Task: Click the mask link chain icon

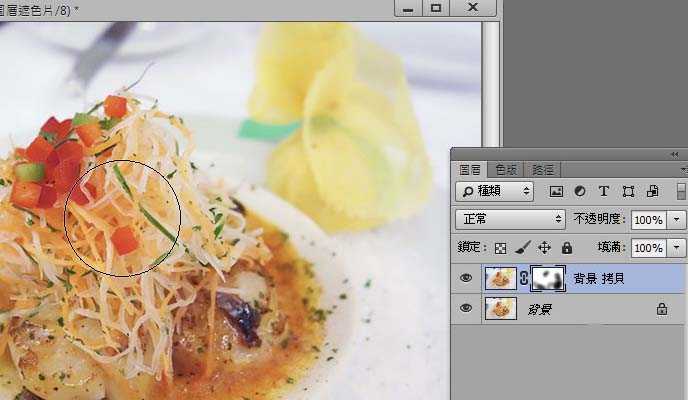Action: coord(523,279)
